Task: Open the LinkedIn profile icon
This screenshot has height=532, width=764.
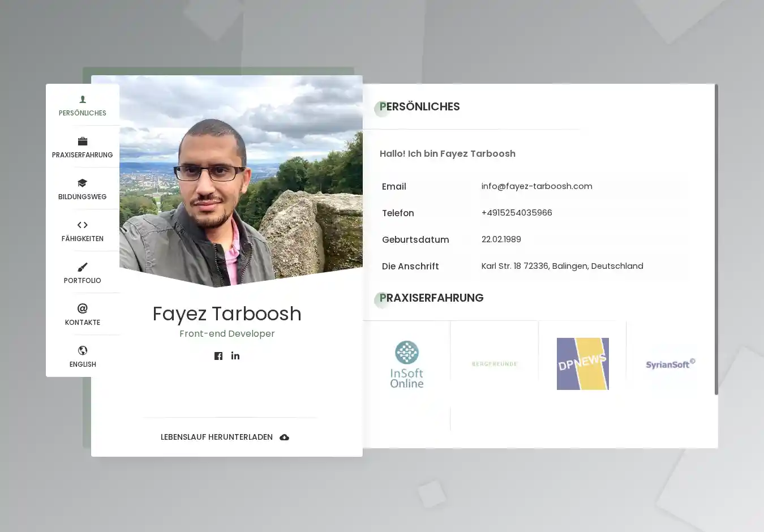Action: [235, 356]
